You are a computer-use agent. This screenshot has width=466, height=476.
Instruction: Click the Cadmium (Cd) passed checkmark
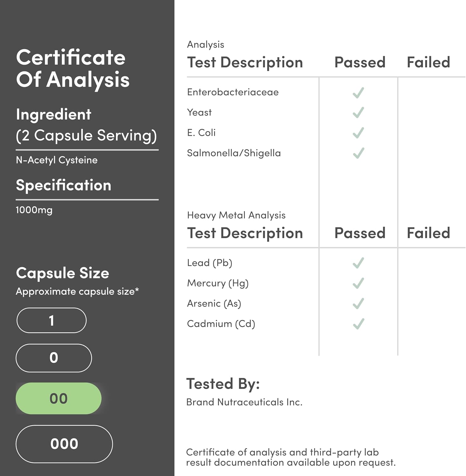358,324
